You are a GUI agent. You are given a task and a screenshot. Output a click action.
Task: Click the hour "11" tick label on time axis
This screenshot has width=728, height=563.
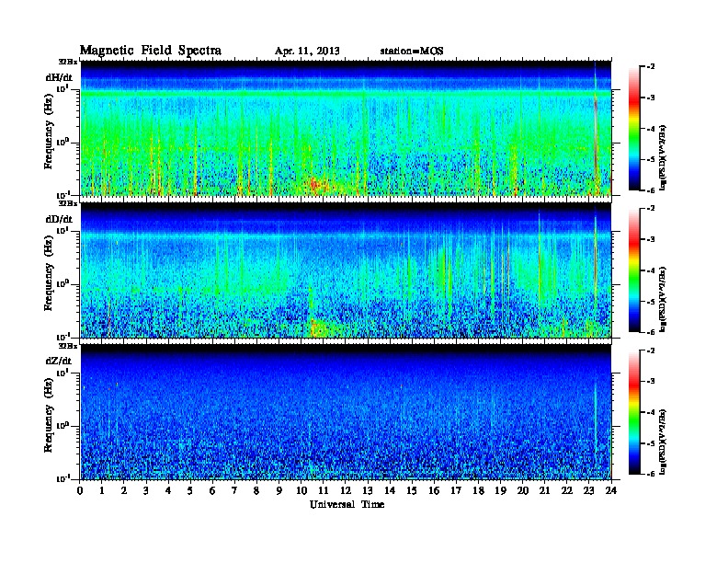click(324, 490)
